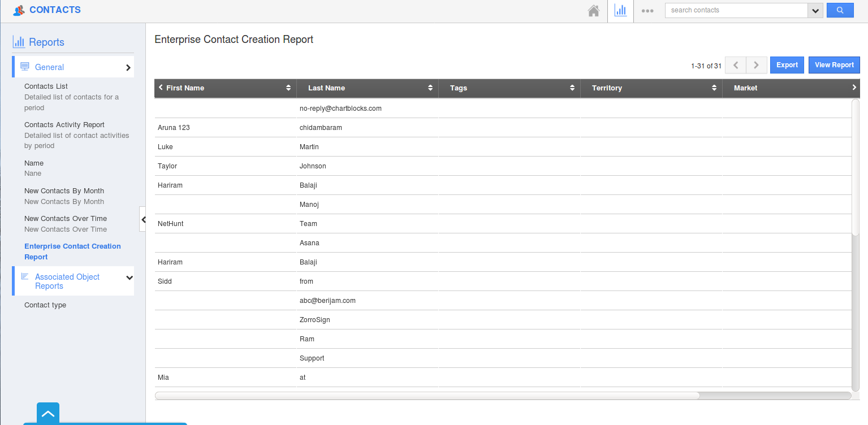Click the Contacts people icon in header
Screen dimensions: 868x425
[18, 10]
